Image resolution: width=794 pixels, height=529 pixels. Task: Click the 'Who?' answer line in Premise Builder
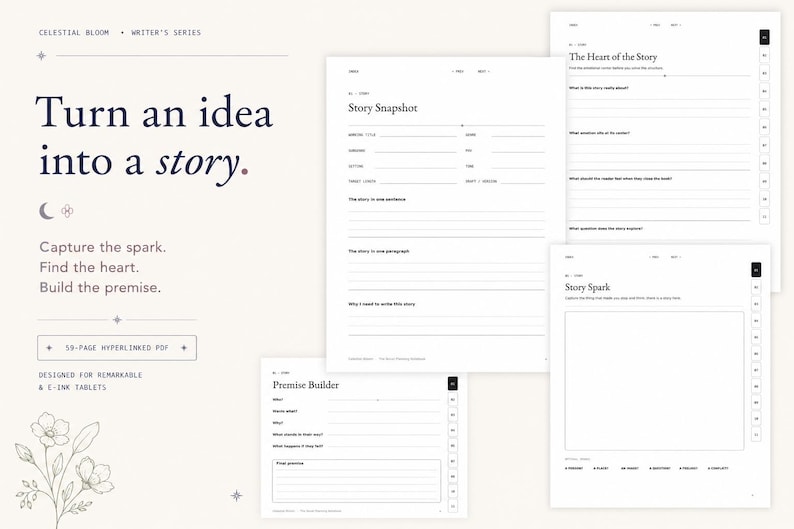coord(384,400)
